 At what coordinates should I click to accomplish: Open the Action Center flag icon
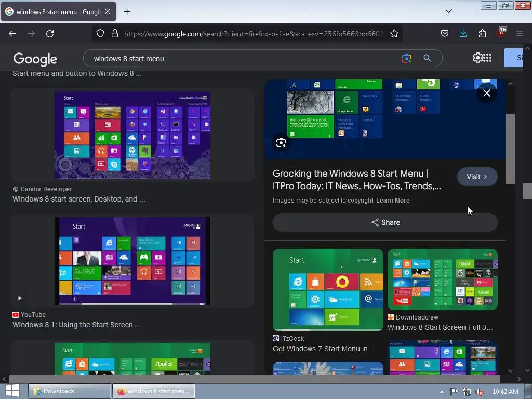[454, 392]
